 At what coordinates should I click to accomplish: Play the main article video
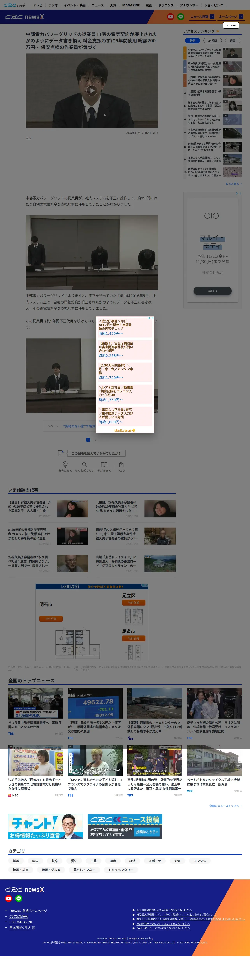[x=92, y=90]
